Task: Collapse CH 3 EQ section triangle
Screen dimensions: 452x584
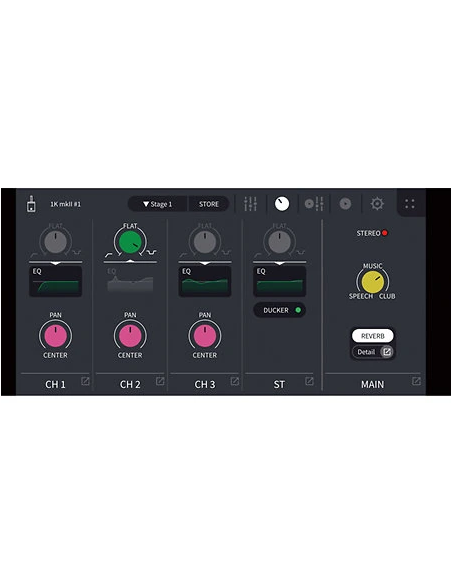Action: pos(205,263)
